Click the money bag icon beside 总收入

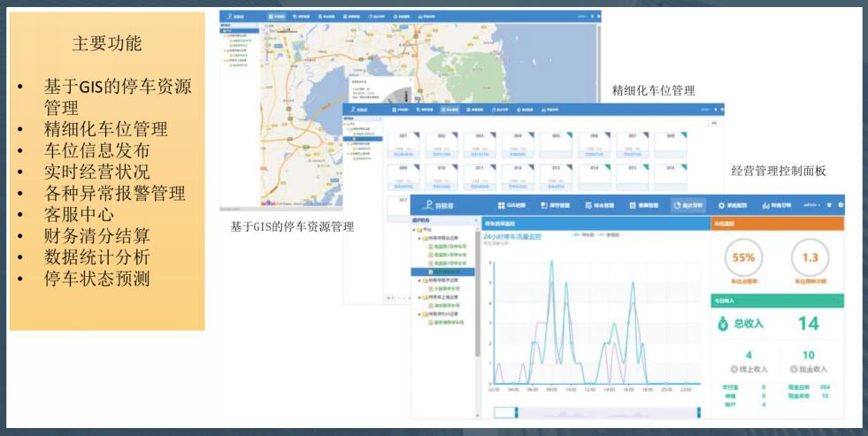click(x=722, y=325)
